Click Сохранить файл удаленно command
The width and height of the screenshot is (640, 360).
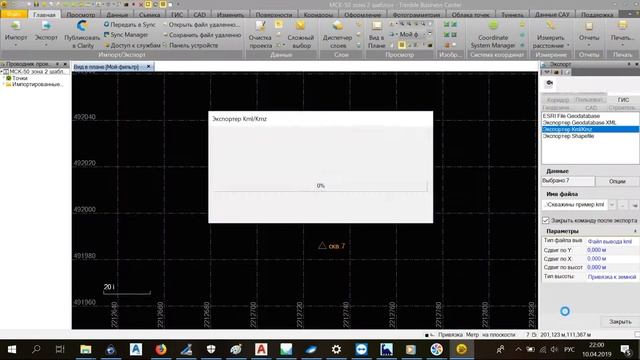point(202,35)
